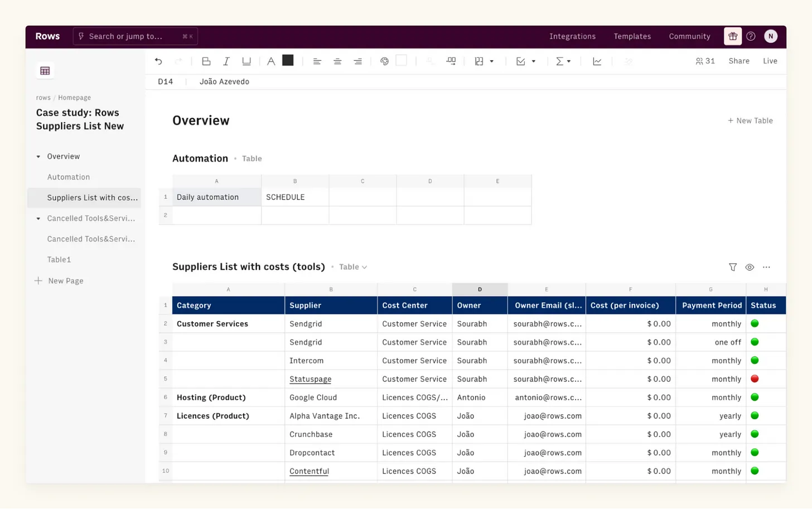Open the Community menu
Viewport: 812px width, 509px height.
pos(689,36)
